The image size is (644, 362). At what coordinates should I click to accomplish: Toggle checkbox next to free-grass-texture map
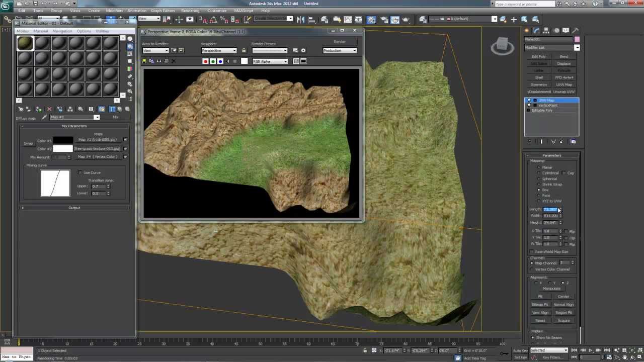(125, 148)
